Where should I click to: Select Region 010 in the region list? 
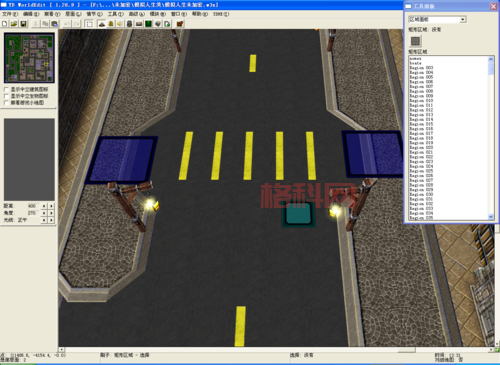pos(421,100)
